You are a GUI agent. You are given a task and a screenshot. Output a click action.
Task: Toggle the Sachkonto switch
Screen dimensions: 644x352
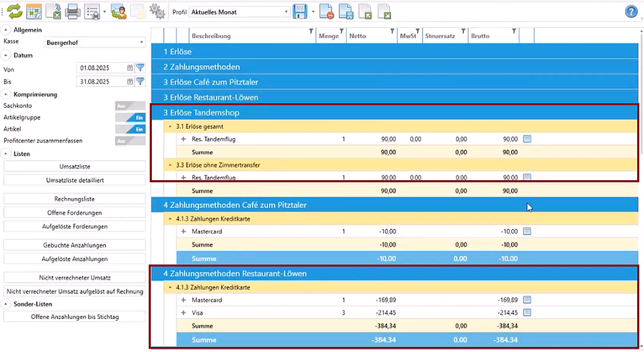[x=130, y=106]
